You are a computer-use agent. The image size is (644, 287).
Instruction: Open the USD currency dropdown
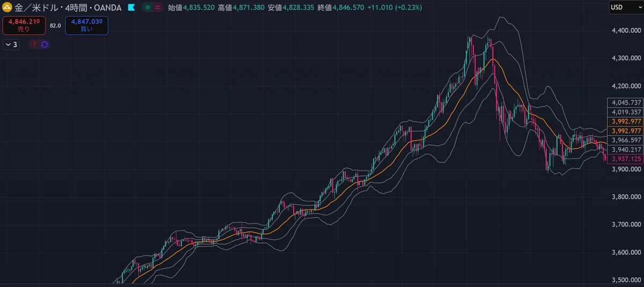[x=626, y=8]
